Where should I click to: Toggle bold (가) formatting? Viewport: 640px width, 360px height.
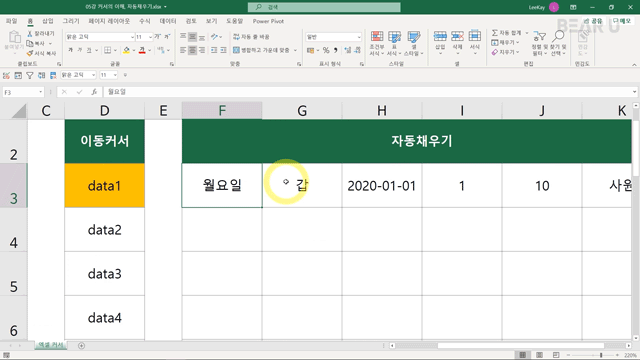click(71, 50)
